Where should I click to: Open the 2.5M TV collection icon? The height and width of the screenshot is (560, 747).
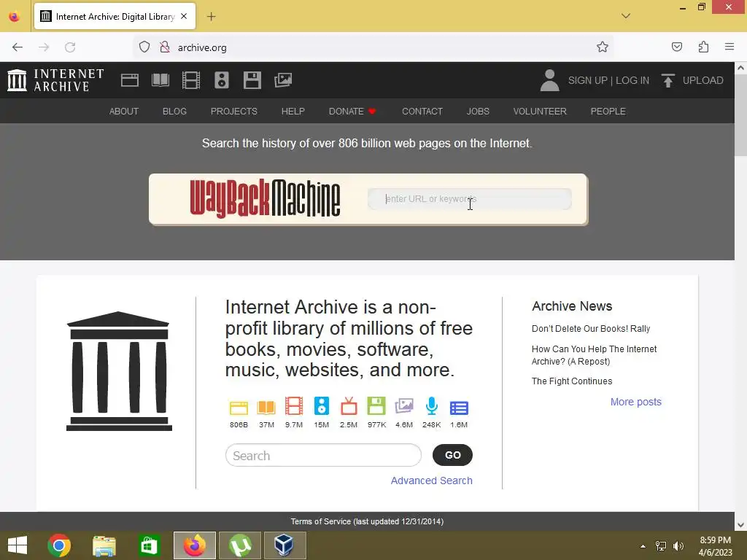349,406
